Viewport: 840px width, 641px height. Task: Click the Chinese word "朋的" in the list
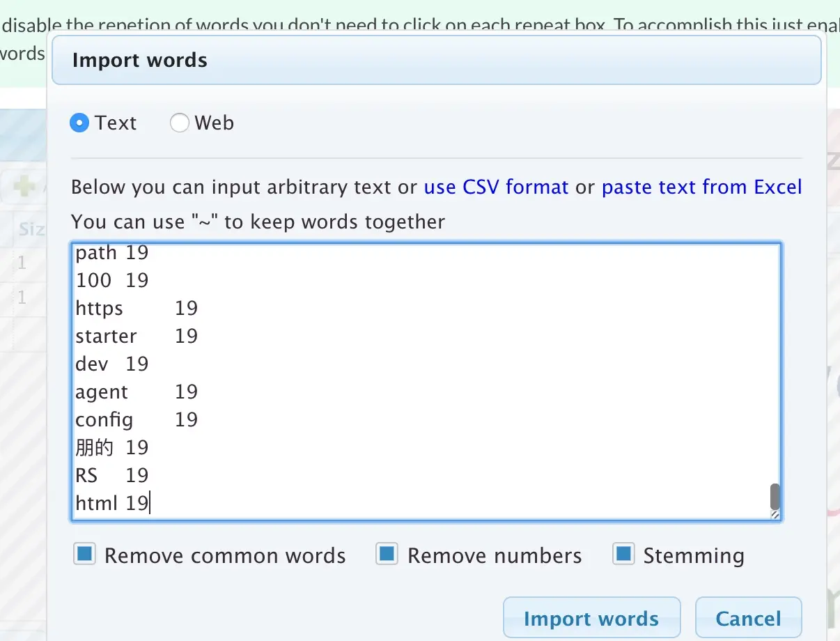94,448
